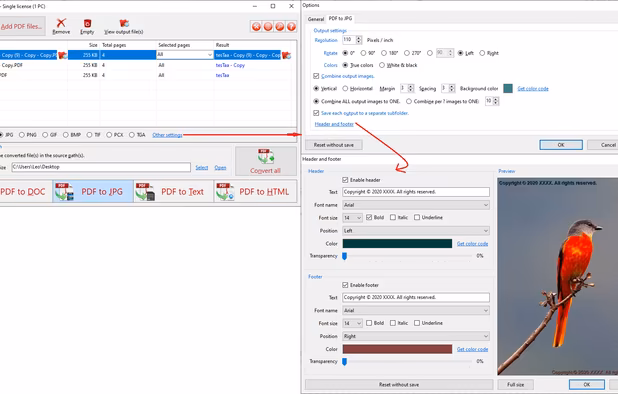Select Combine per ? images to ONE
The height and width of the screenshot is (394, 618).
click(x=409, y=101)
